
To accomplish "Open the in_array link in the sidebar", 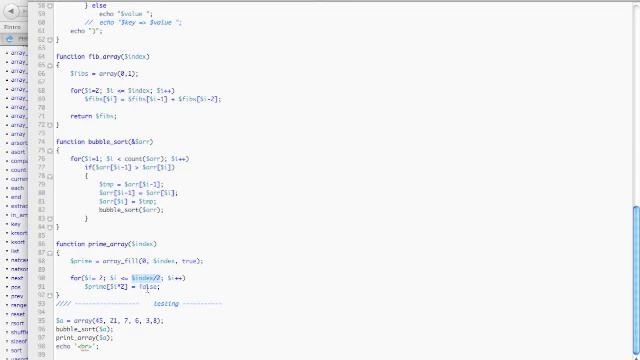I will pos(19,215).
